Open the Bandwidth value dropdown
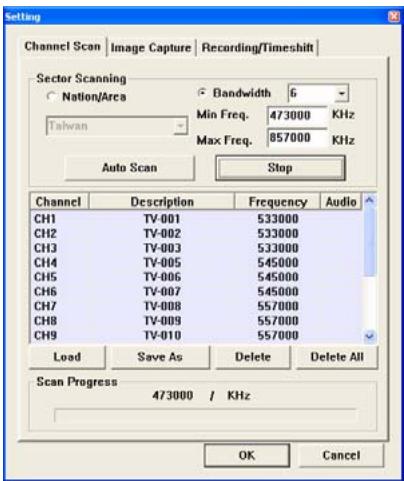Screen dimensions: 404x481 tap(341, 93)
